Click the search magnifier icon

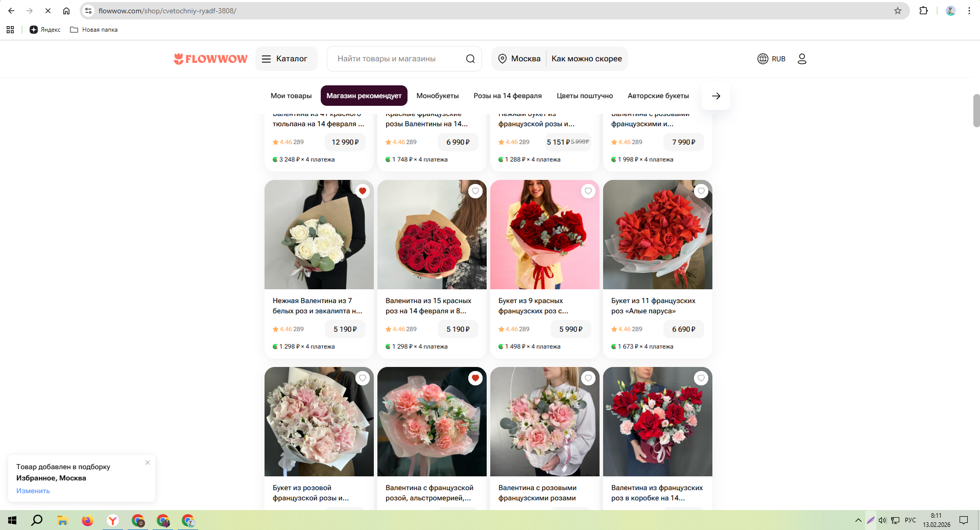click(470, 59)
